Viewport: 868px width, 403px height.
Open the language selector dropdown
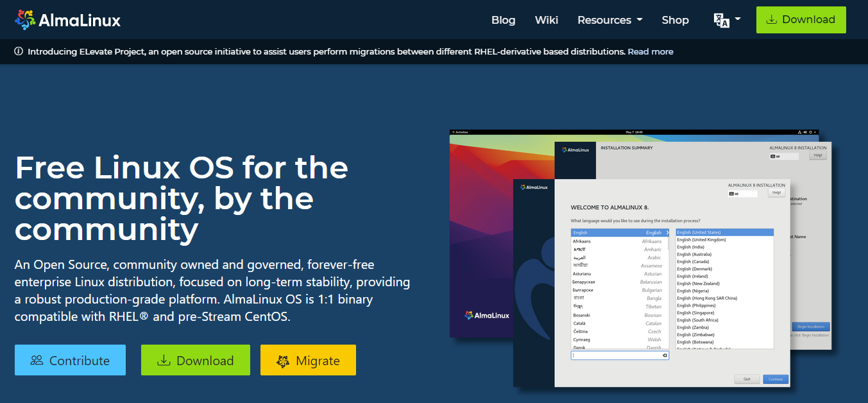click(728, 20)
